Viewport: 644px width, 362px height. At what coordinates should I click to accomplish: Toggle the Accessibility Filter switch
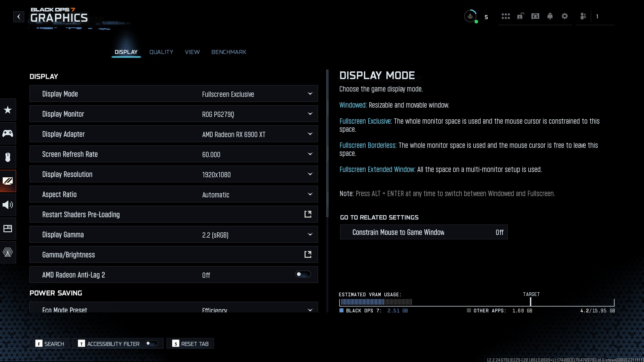151,343
